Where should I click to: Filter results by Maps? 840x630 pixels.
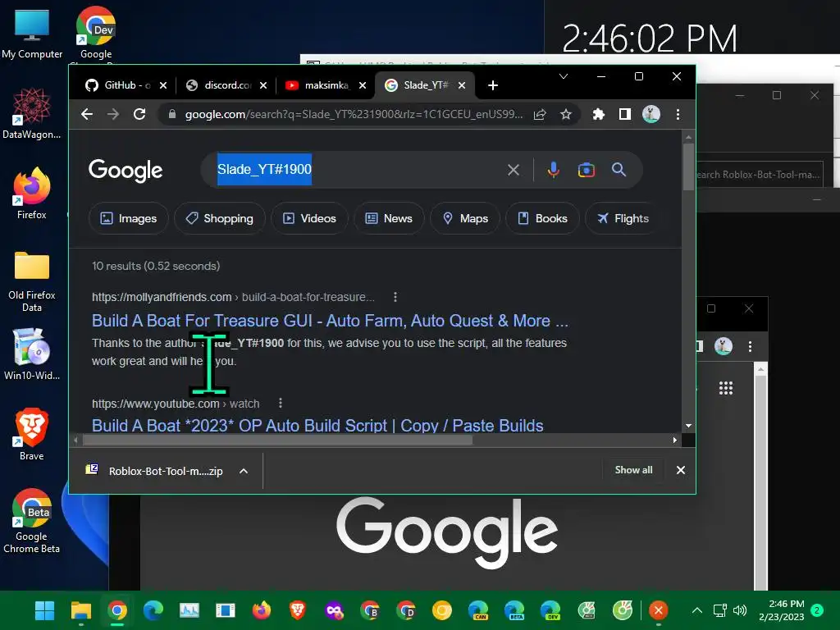click(466, 218)
